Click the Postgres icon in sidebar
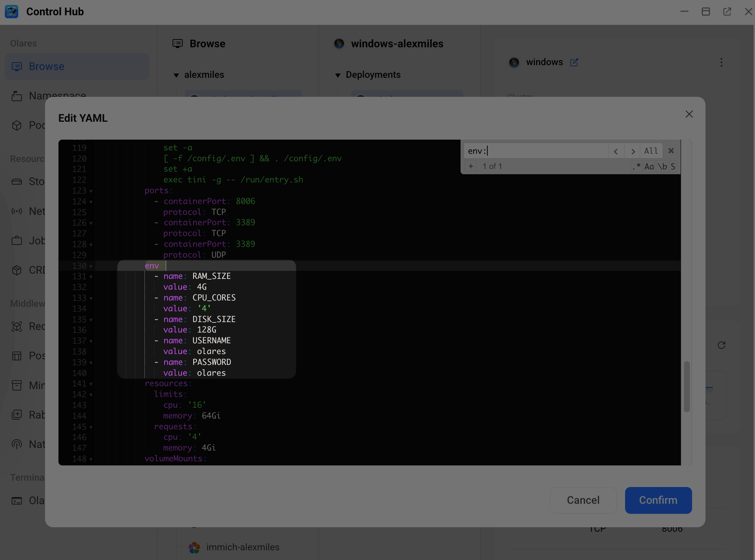 (x=17, y=356)
